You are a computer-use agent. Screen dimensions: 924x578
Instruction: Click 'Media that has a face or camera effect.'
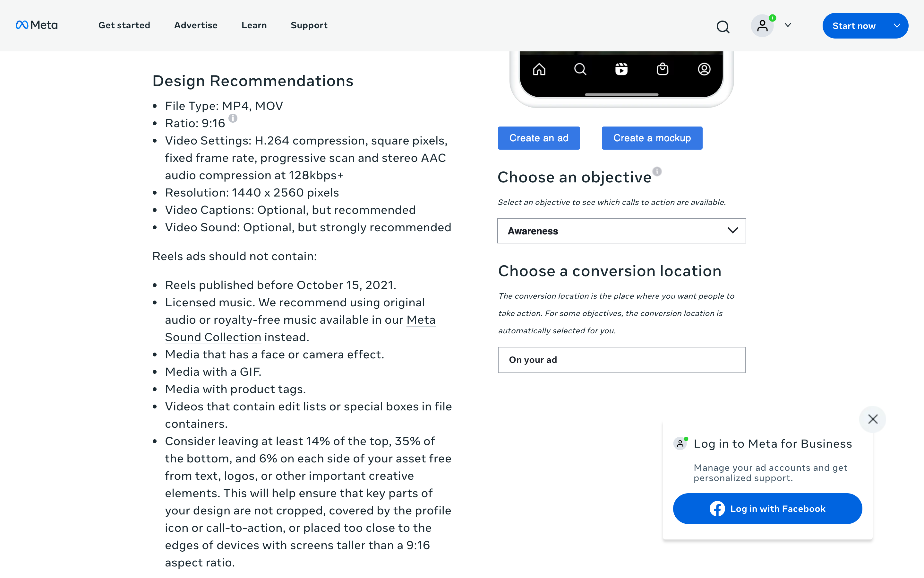(274, 355)
